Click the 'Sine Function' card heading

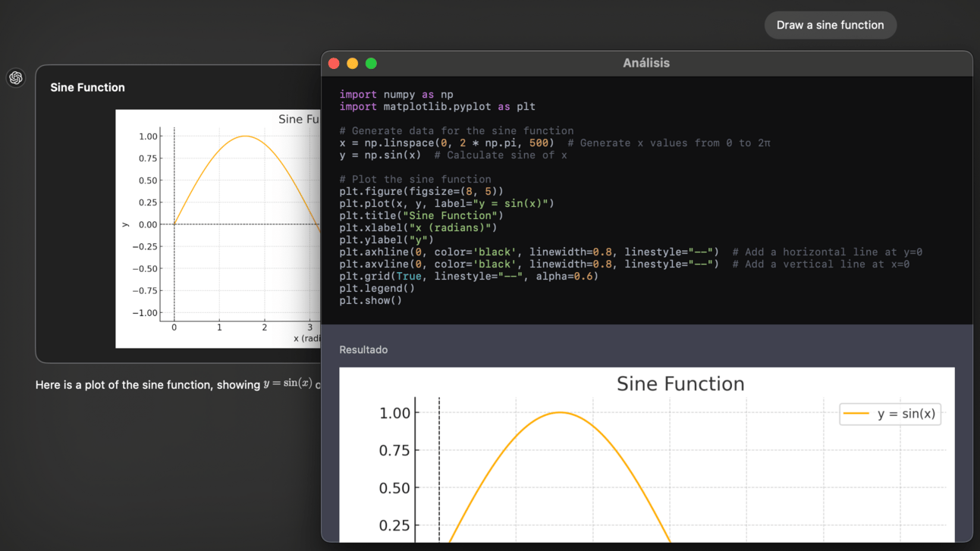point(87,88)
